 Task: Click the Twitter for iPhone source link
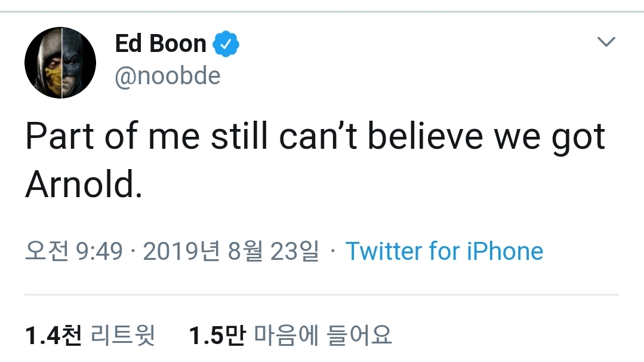(x=444, y=251)
